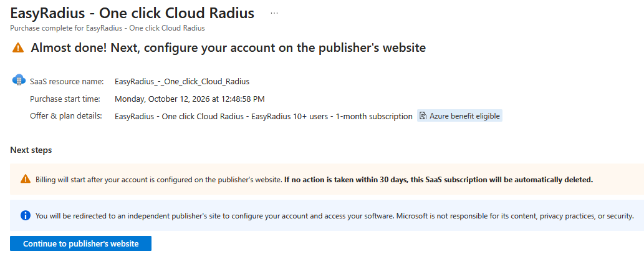Click the orange warning icon beside Almost done
The height and width of the screenshot is (269, 644).
[x=18, y=48]
